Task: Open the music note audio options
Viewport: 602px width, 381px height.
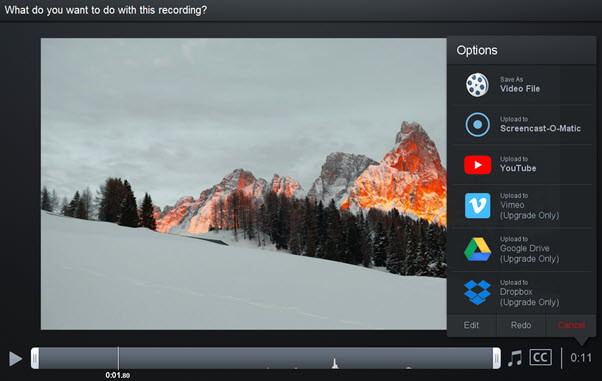Action: (515, 358)
